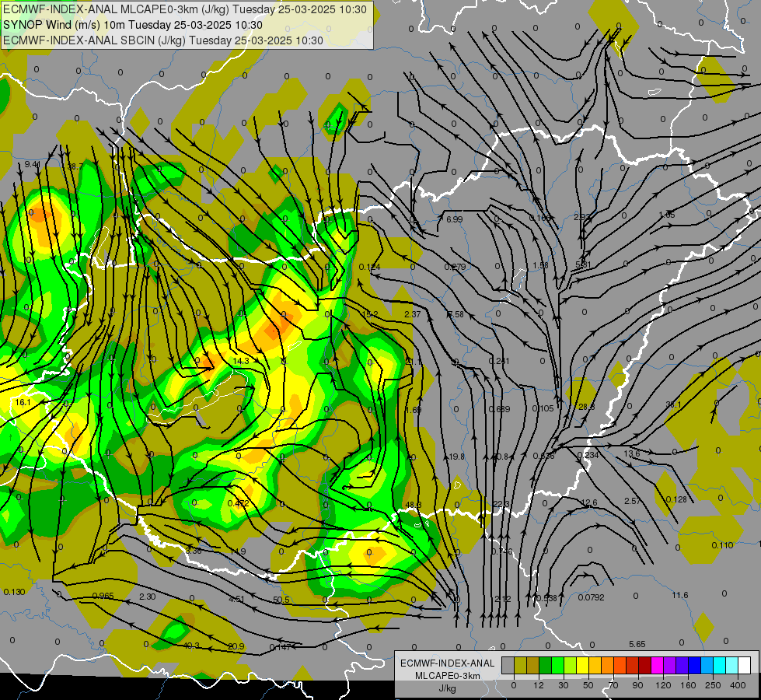
Task: Click the map value '16.1'
Action: click(23, 402)
